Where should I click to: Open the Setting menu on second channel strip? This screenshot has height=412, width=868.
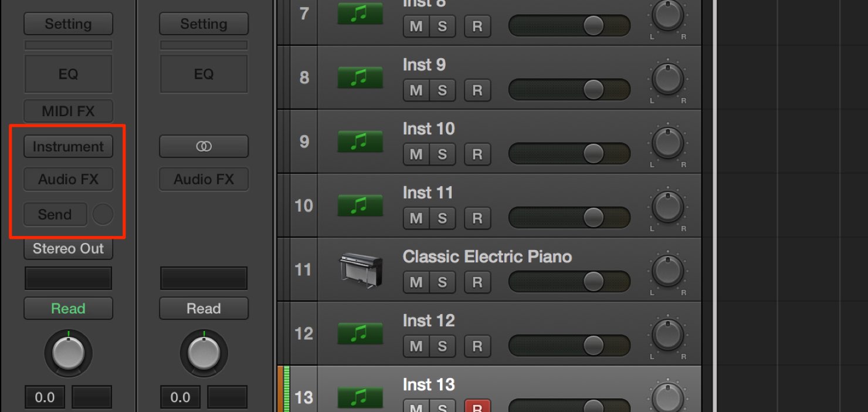coord(204,24)
